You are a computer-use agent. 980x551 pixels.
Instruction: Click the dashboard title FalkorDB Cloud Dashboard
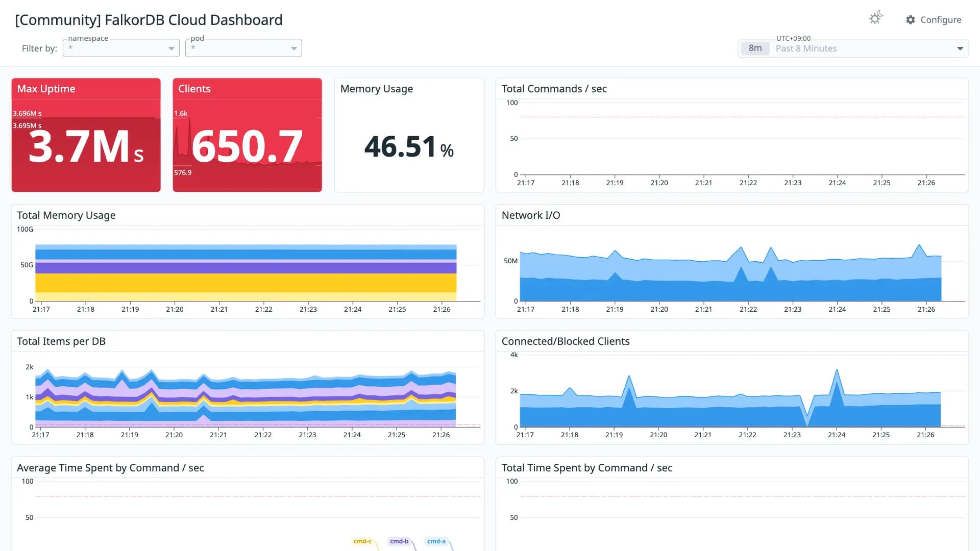[149, 20]
